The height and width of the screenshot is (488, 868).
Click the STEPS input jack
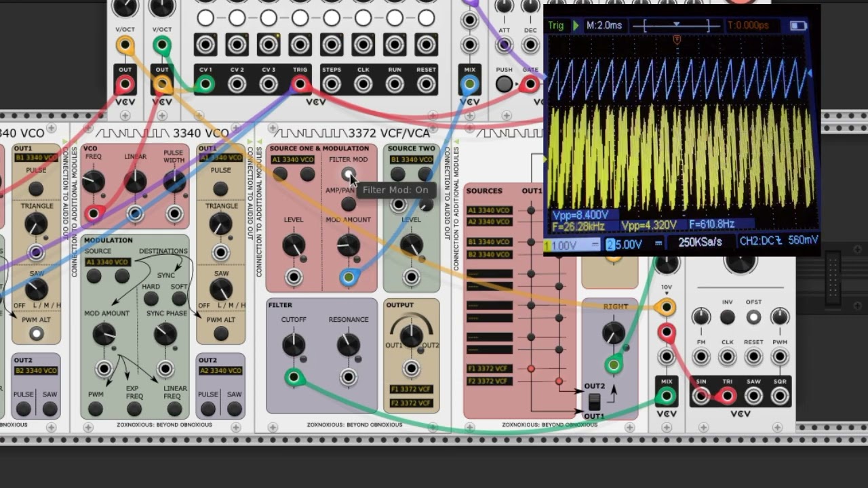click(x=332, y=85)
